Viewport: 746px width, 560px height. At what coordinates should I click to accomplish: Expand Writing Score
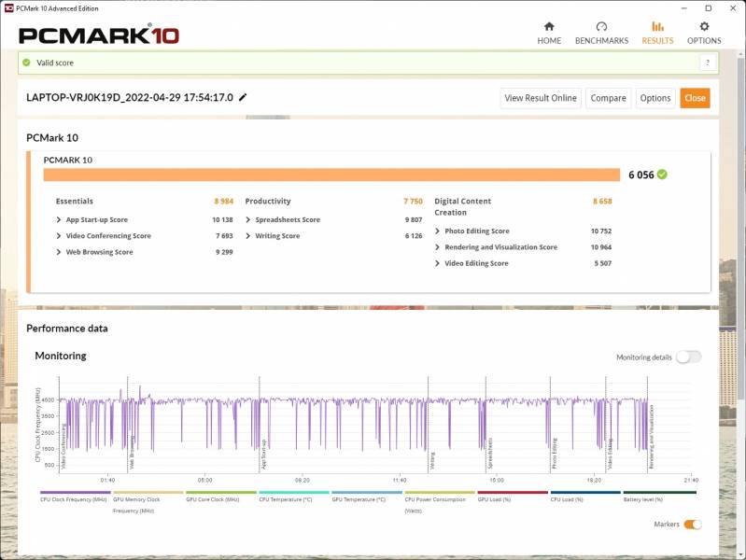click(x=247, y=235)
